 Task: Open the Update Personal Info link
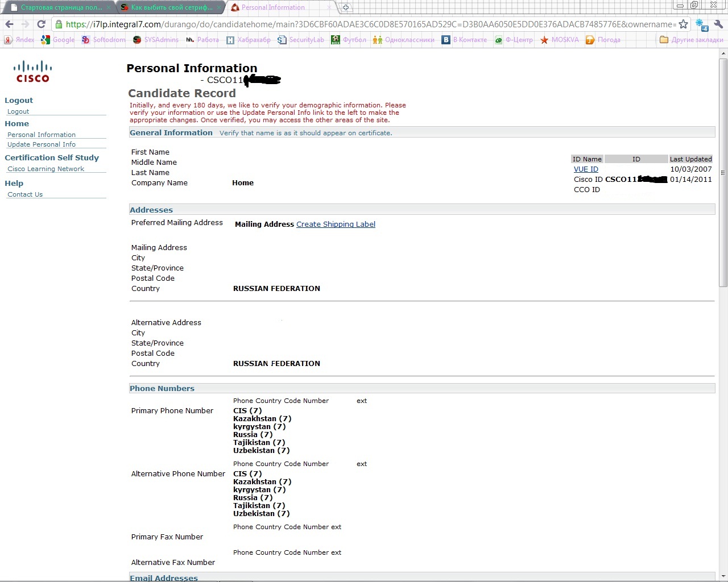point(42,144)
